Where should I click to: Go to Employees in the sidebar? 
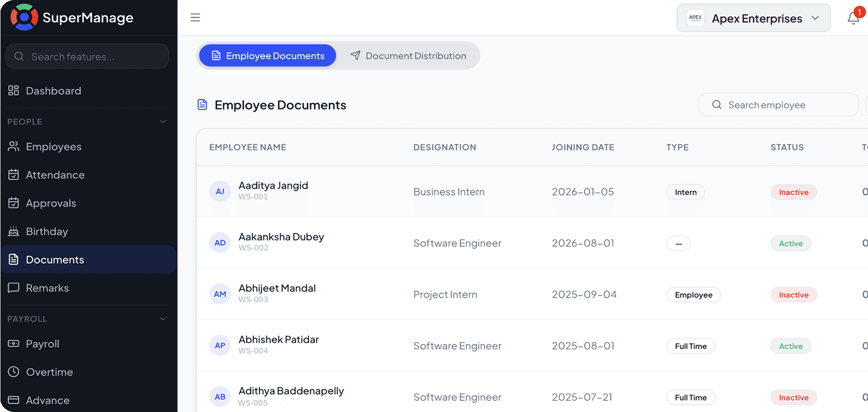pos(88,146)
